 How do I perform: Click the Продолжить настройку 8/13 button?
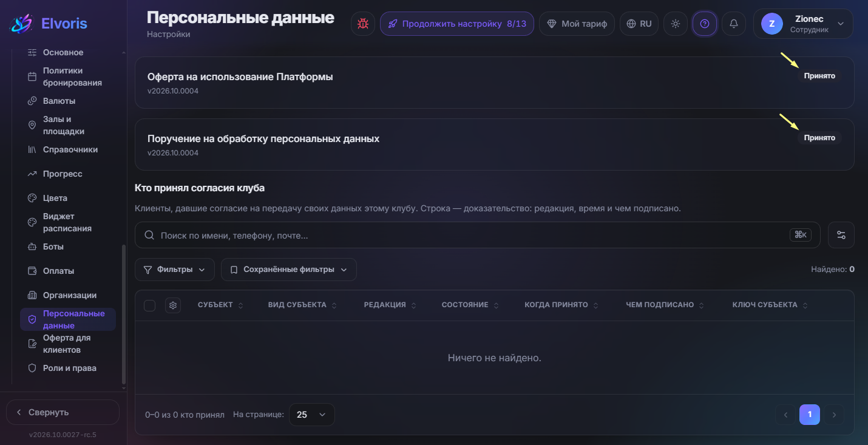[457, 24]
